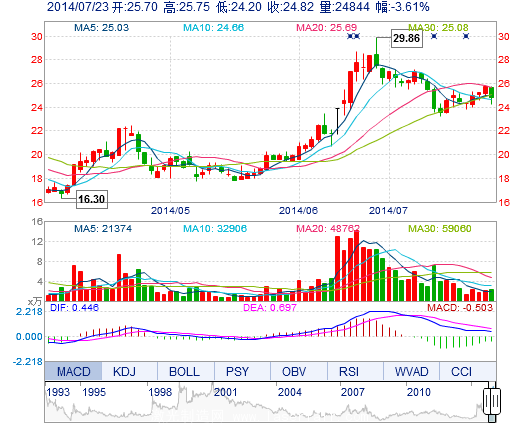Click the 2014/06 date axis label

(x=298, y=211)
